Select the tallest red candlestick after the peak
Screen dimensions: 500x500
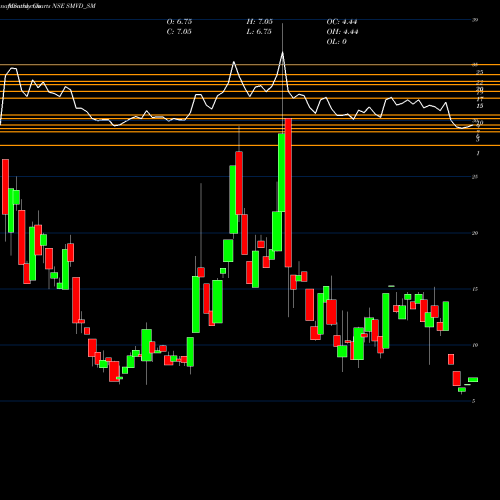(x=288, y=192)
